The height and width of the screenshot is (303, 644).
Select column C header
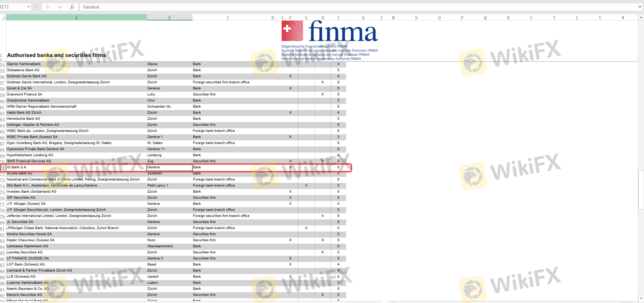click(228, 18)
